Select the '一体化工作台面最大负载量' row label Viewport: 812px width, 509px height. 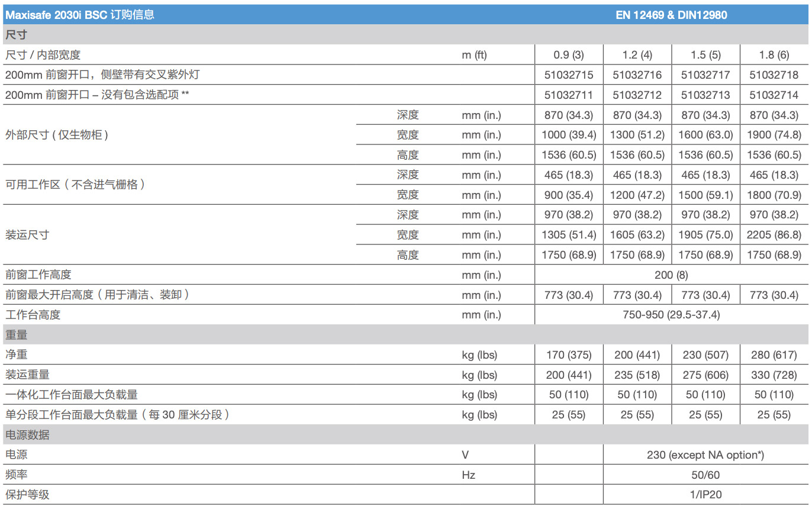click(72, 395)
